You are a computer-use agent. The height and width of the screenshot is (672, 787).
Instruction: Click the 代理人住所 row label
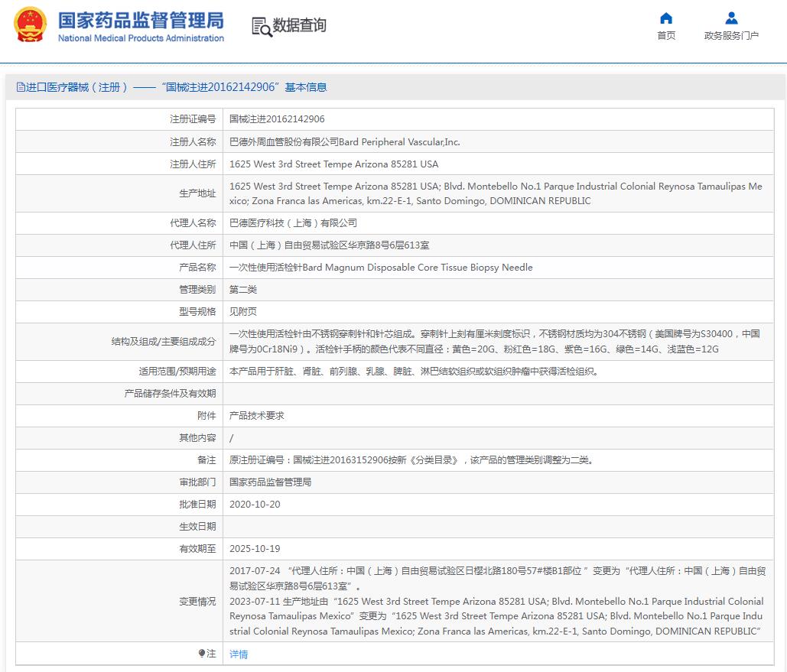[193, 245]
